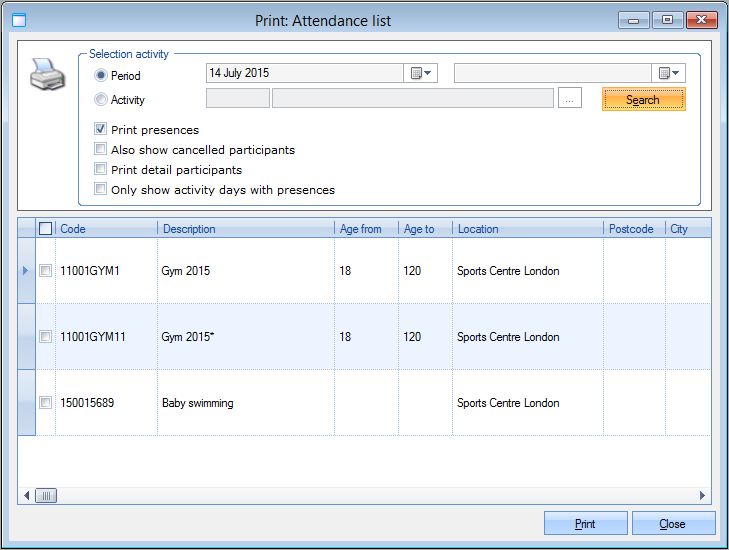Screen dimensions: 729x550
Task: Select the Period radio button
Action: [x=100, y=75]
